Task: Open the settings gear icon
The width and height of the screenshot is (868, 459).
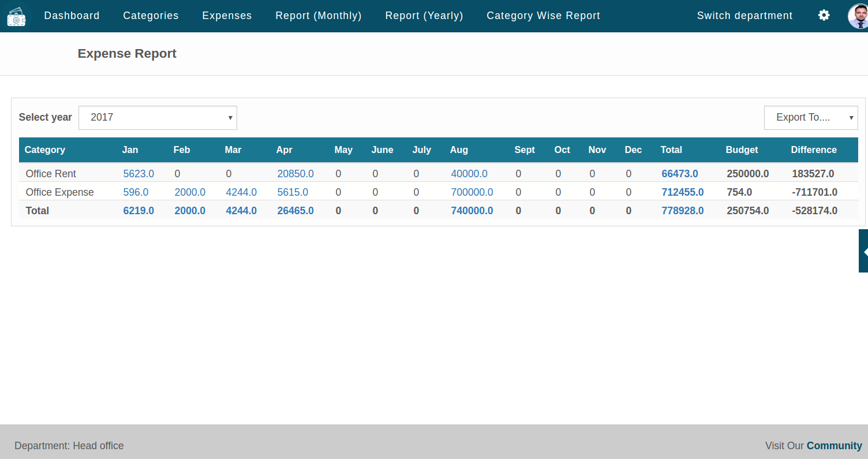Action: [824, 15]
